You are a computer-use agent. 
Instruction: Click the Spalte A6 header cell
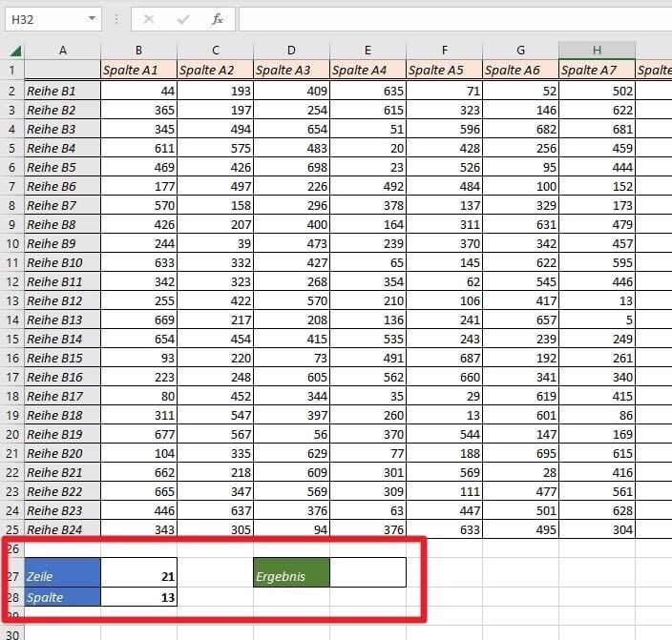pos(521,70)
